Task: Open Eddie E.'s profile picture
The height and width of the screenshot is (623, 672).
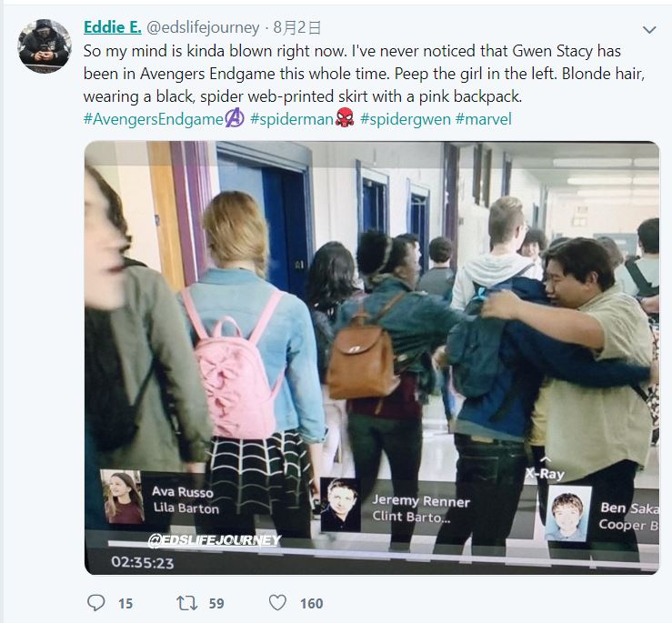Action: 45,45
